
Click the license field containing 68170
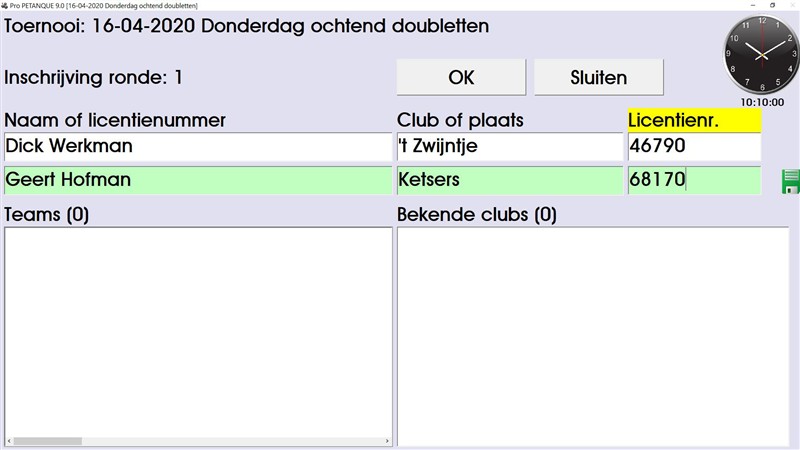pyautogui.click(x=693, y=181)
